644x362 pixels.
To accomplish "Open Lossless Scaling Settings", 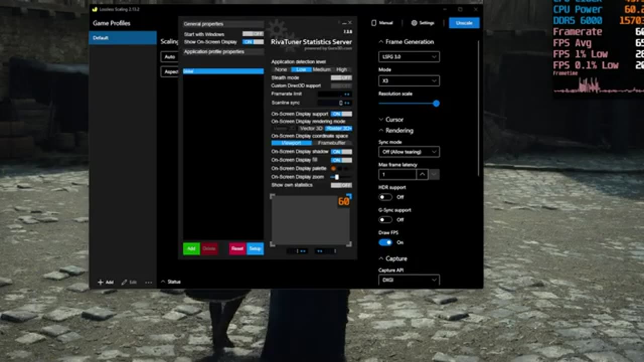I will [x=423, y=23].
